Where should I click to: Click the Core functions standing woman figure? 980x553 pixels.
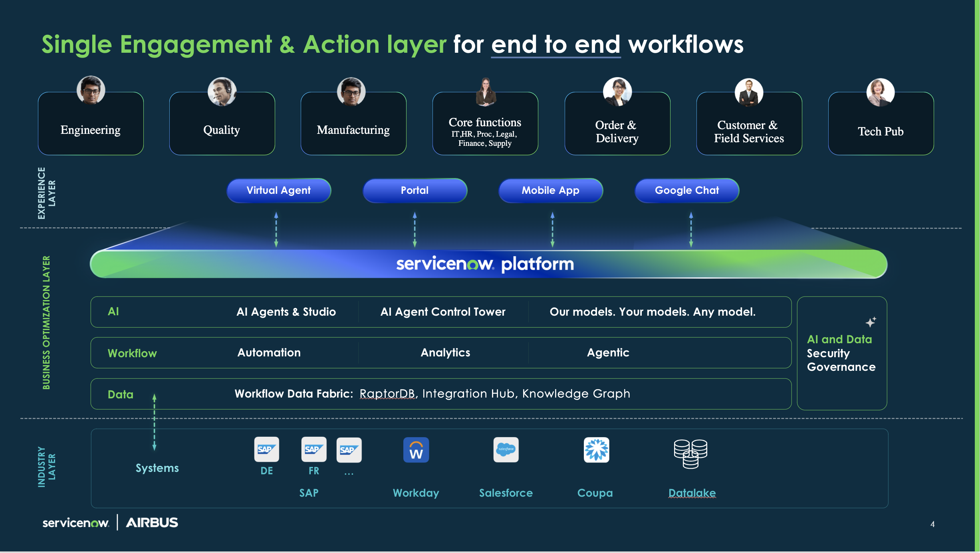pos(486,92)
